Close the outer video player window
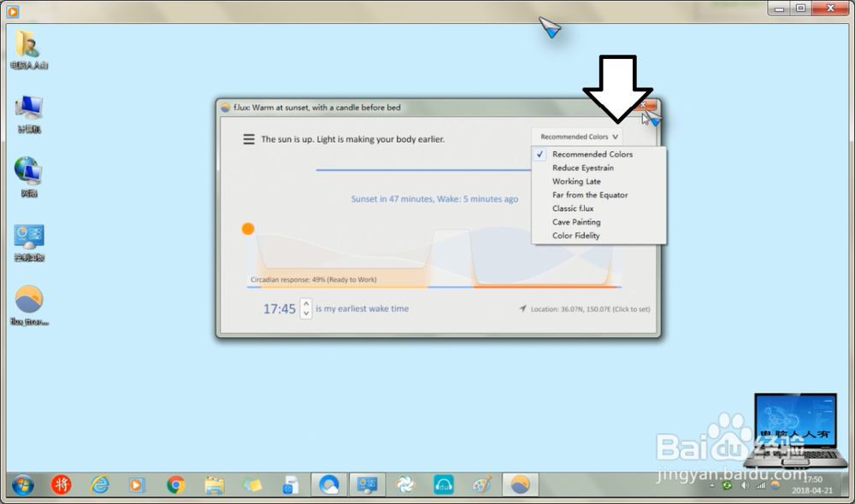The width and height of the screenshot is (855, 504). pyautogui.click(x=830, y=9)
